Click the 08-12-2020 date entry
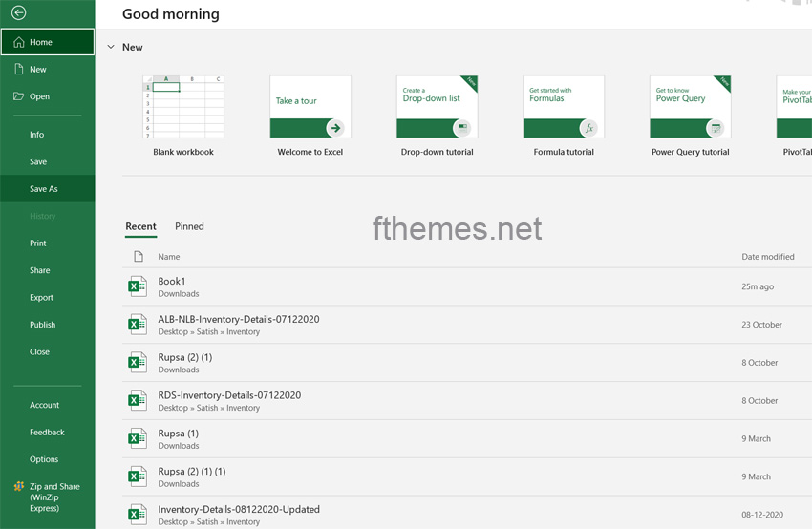This screenshot has width=812, height=529. tap(761, 515)
